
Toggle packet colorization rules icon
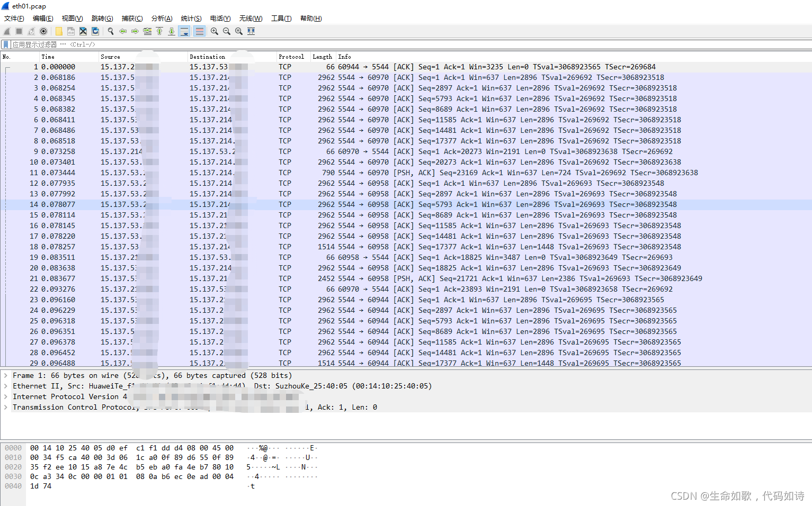coord(199,31)
